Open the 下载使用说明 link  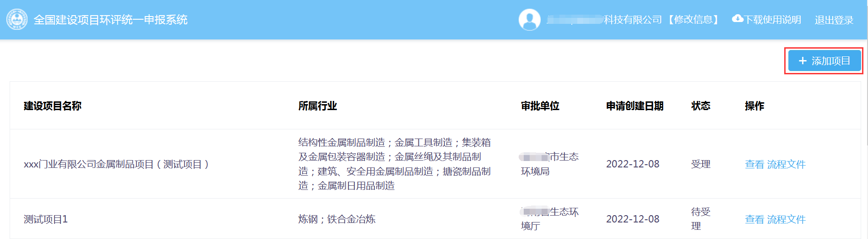point(772,20)
